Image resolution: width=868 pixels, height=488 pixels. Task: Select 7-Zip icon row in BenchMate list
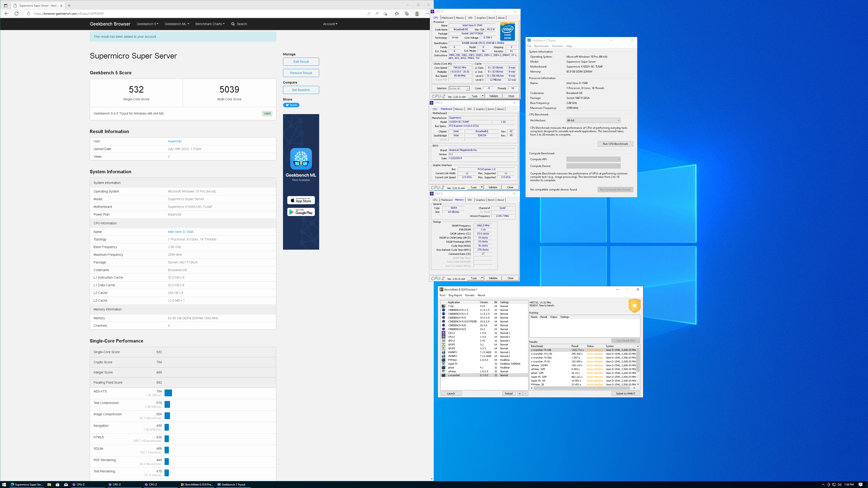tap(443, 306)
